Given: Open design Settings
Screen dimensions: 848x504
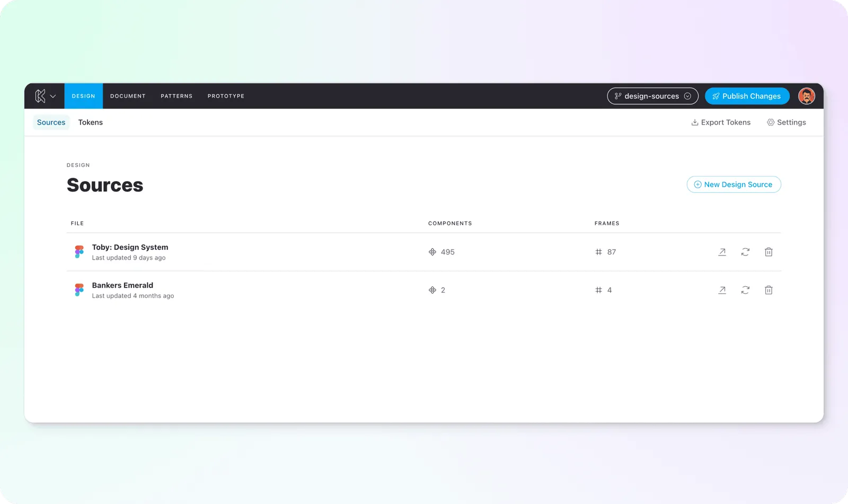Looking at the screenshot, I should pyautogui.click(x=787, y=122).
